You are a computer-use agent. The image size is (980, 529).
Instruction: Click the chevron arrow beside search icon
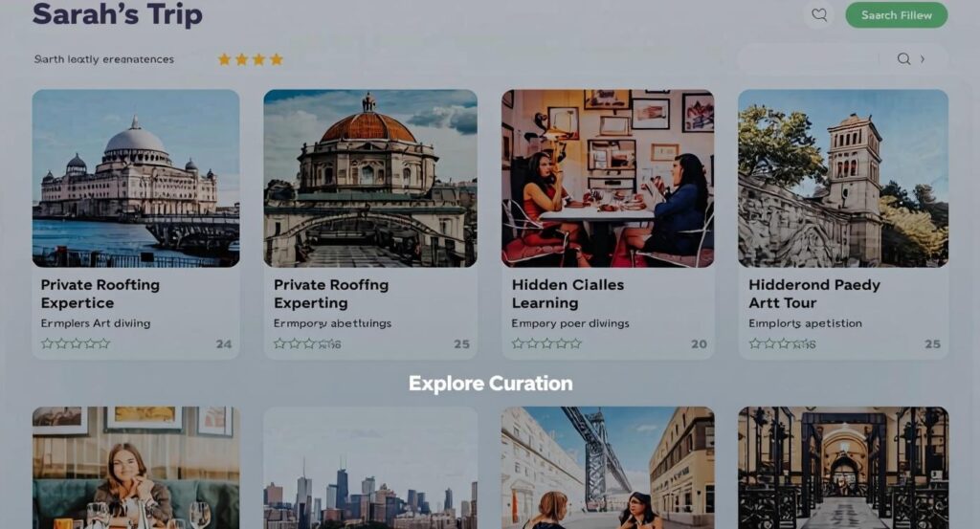pos(923,58)
